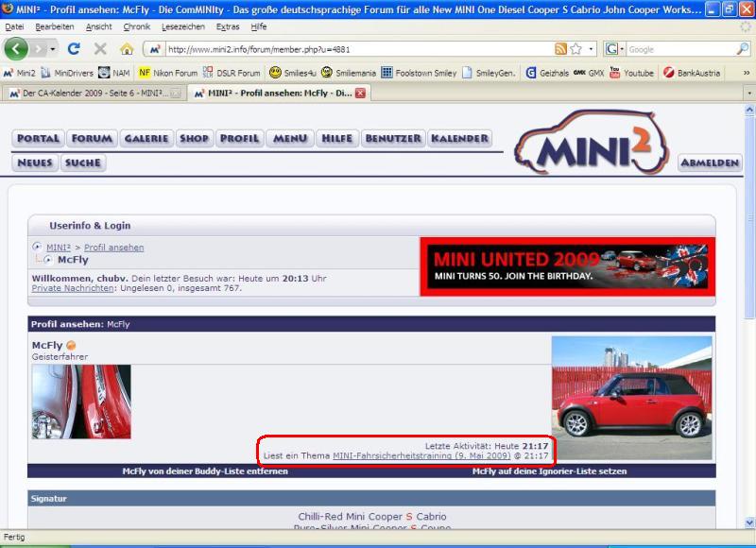Go to the Home page icon

(127, 48)
